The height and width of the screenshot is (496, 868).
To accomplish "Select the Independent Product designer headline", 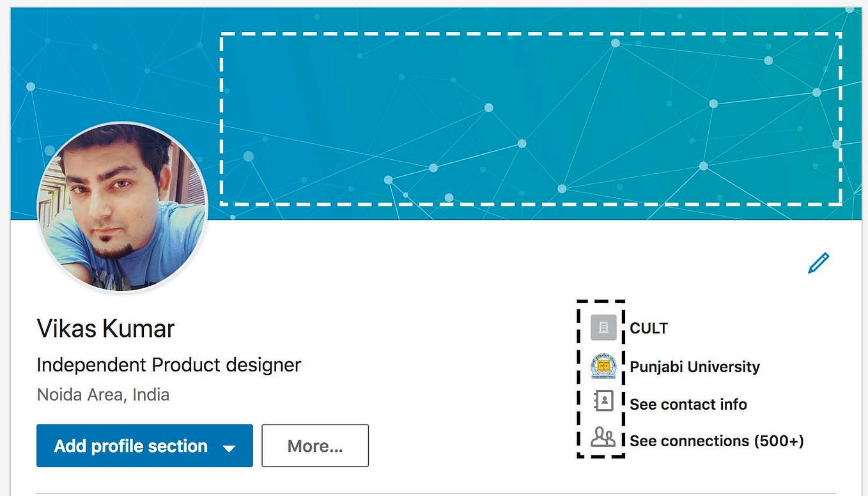I will coord(169,364).
